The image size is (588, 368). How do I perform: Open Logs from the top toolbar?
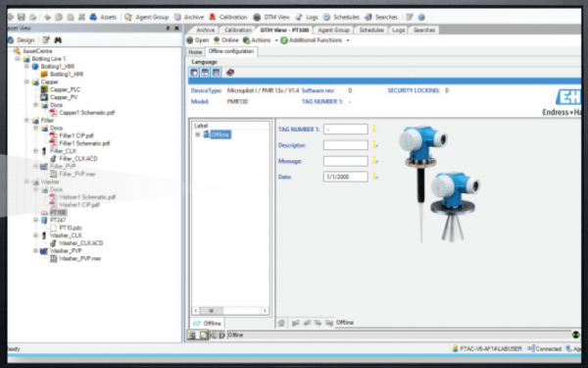(x=307, y=17)
